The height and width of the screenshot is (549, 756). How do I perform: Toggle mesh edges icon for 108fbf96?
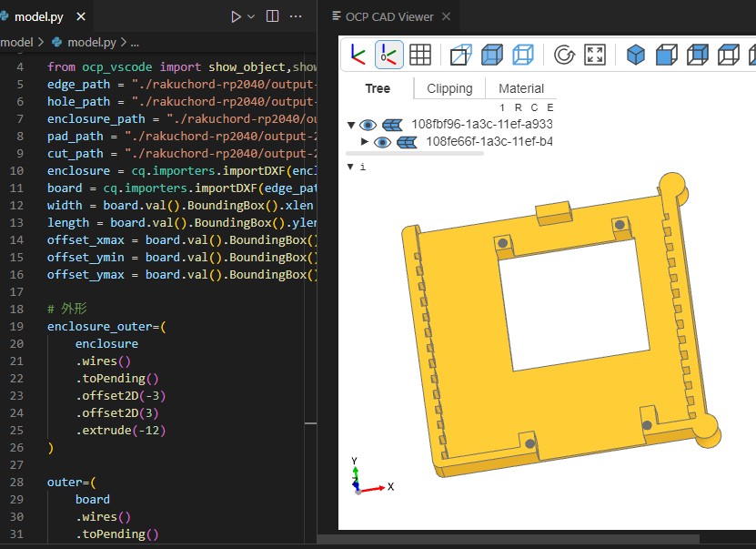pyautogui.click(x=392, y=125)
